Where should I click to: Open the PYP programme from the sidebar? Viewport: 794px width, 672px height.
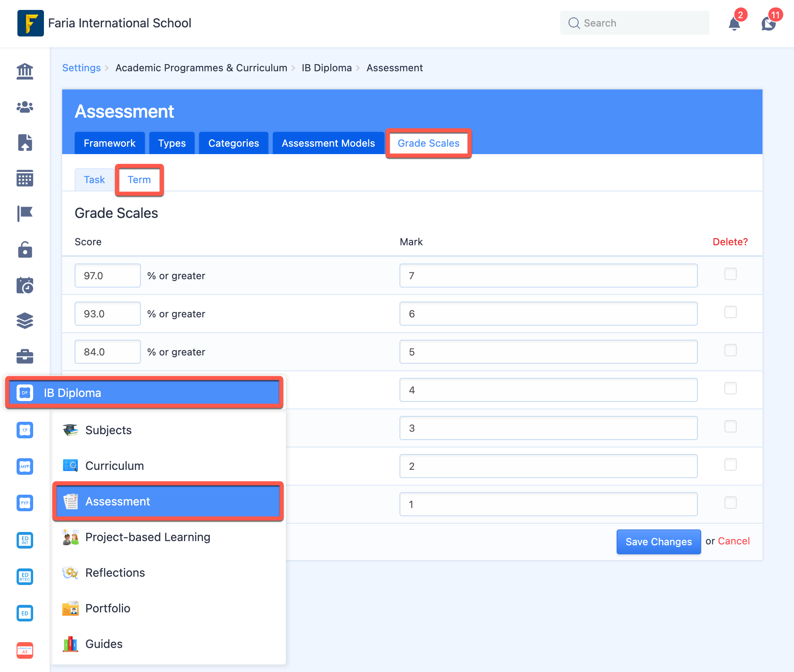point(24,503)
